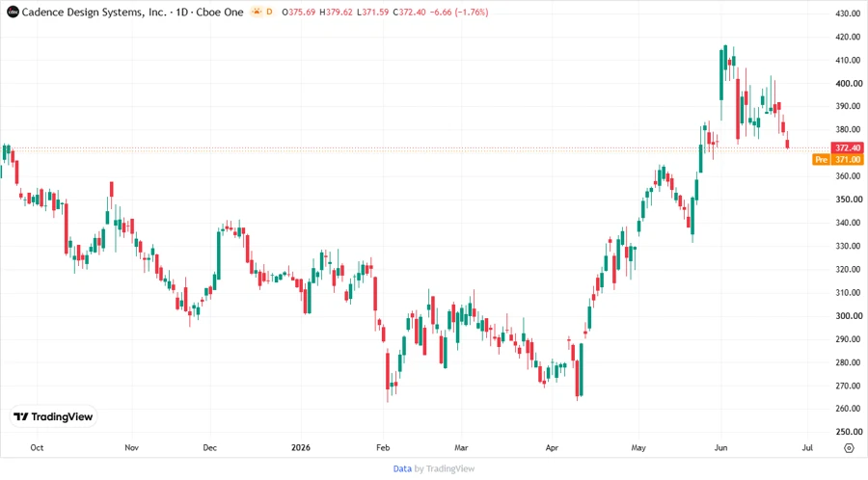The image size is (868, 480).
Task: Click the Dec label on time axis
Action: pyautogui.click(x=210, y=447)
